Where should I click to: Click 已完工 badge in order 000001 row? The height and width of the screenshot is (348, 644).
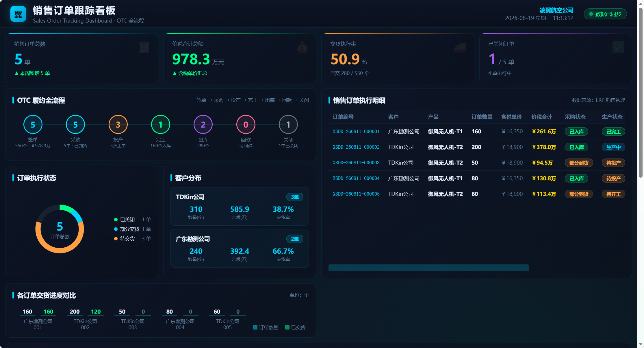coord(613,132)
